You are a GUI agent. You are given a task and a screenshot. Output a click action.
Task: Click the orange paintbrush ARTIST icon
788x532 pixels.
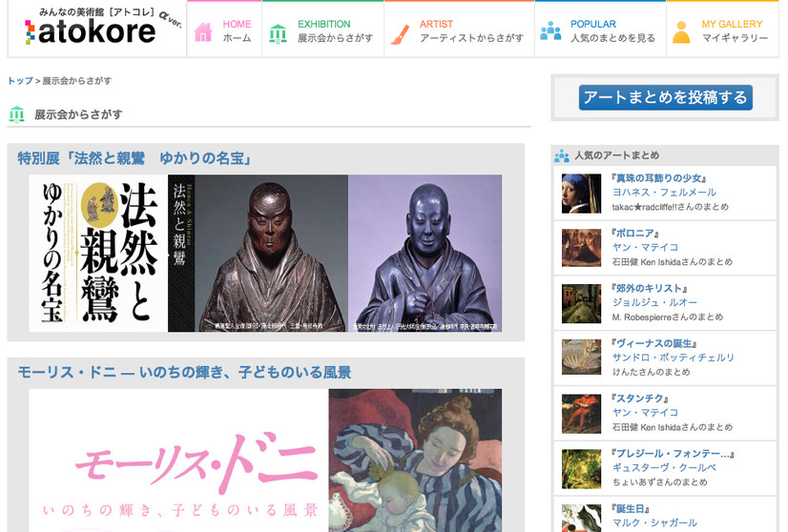(400, 34)
